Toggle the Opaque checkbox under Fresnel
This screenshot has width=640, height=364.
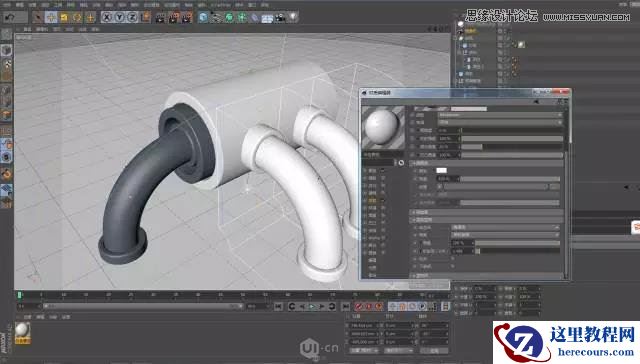point(453,266)
